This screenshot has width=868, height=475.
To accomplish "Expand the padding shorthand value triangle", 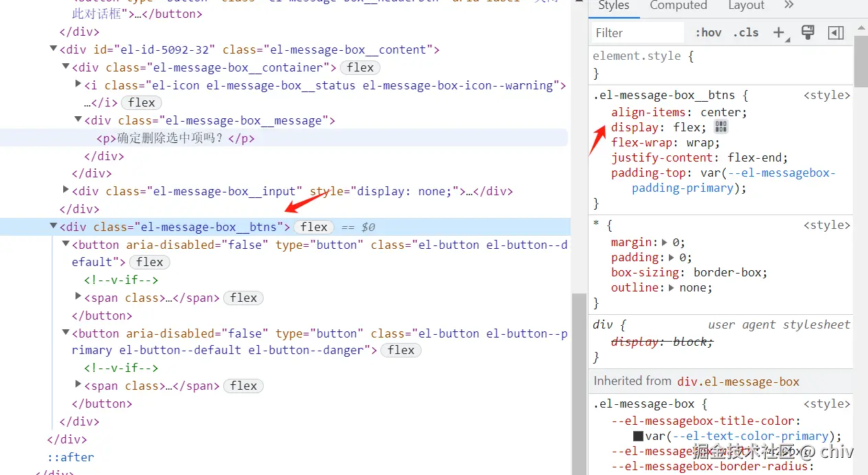I will tap(672, 257).
